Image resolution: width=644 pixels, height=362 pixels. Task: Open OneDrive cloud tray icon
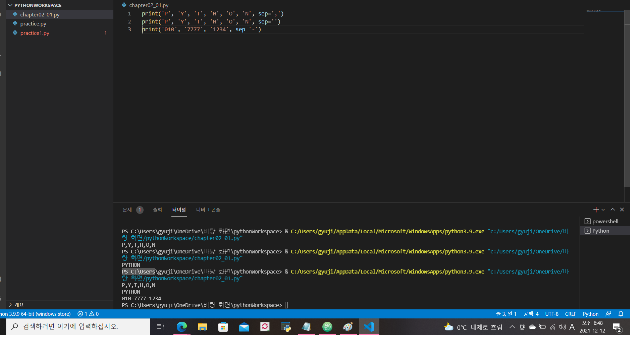(532, 327)
